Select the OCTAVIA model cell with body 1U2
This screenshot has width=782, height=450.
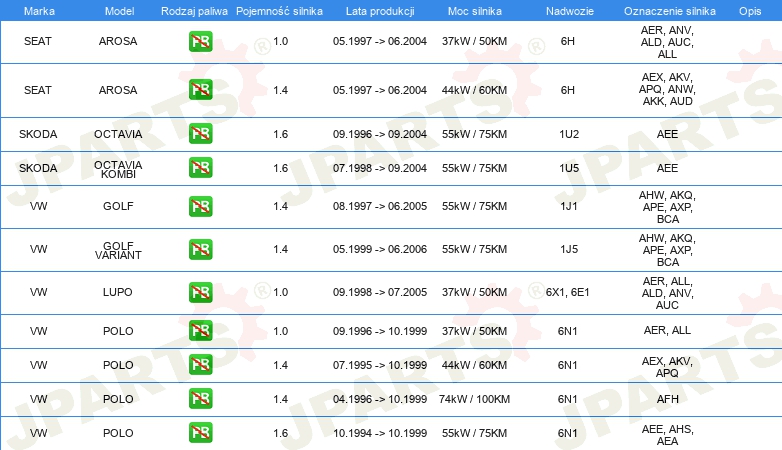click(118, 134)
